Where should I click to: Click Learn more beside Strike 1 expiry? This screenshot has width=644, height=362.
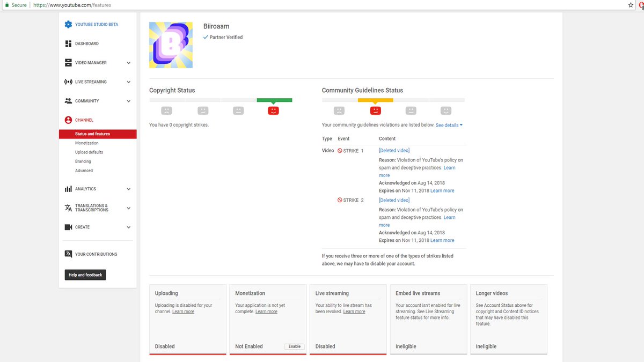pos(442,190)
